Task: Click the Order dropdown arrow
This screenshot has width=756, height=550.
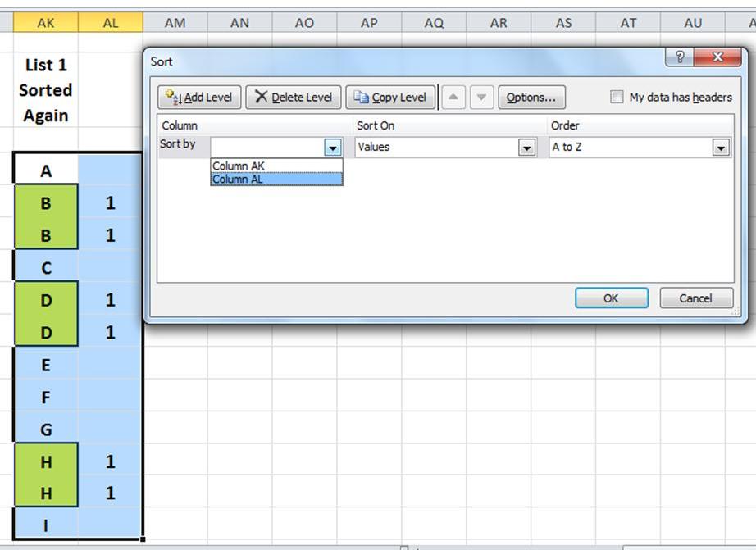Action: pyautogui.click(x=721, y=146)
